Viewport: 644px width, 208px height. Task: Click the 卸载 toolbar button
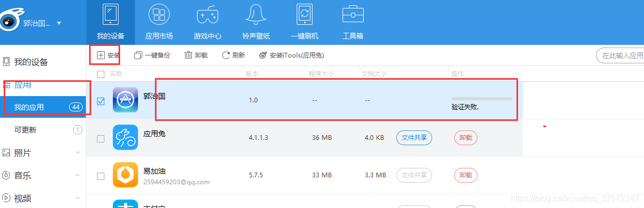[196, 55]
